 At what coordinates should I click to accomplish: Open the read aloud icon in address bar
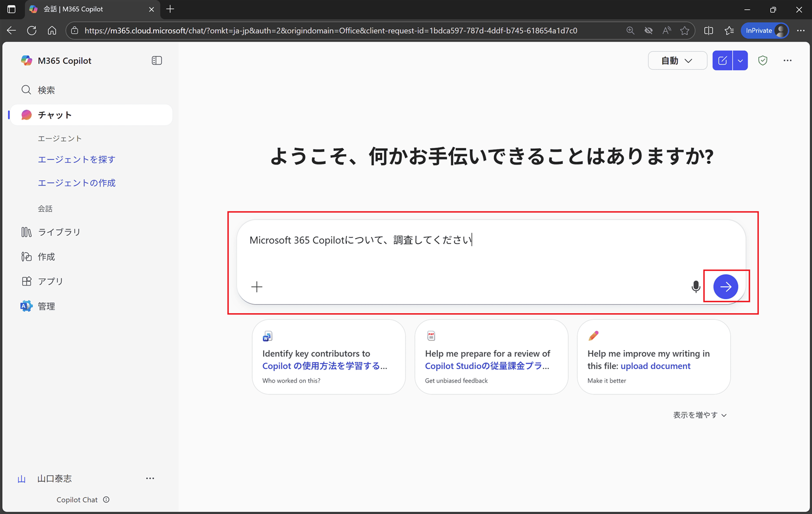click(666, 31)
